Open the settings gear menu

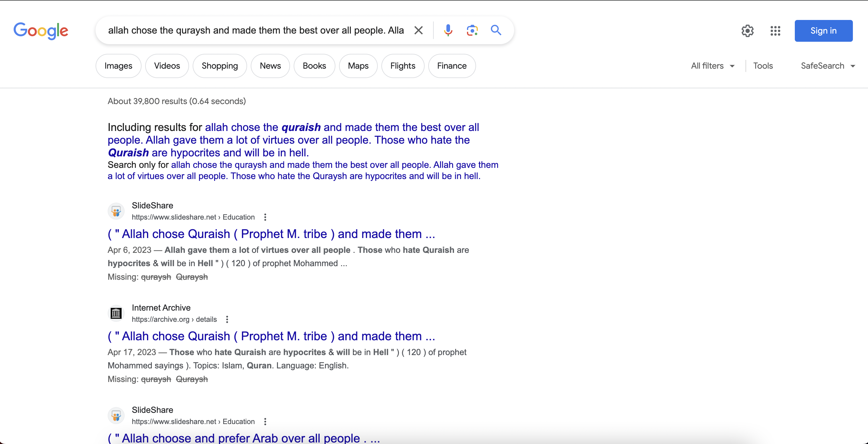(747, 31)
